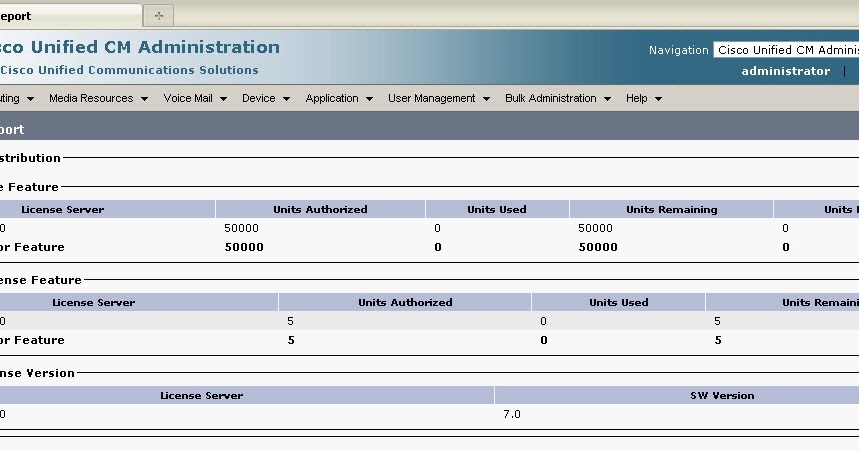Click the SW Version column header
Image resolution: width=859 pixels, height=451 pixels.
pyautogui.click(x=722, y=396)
